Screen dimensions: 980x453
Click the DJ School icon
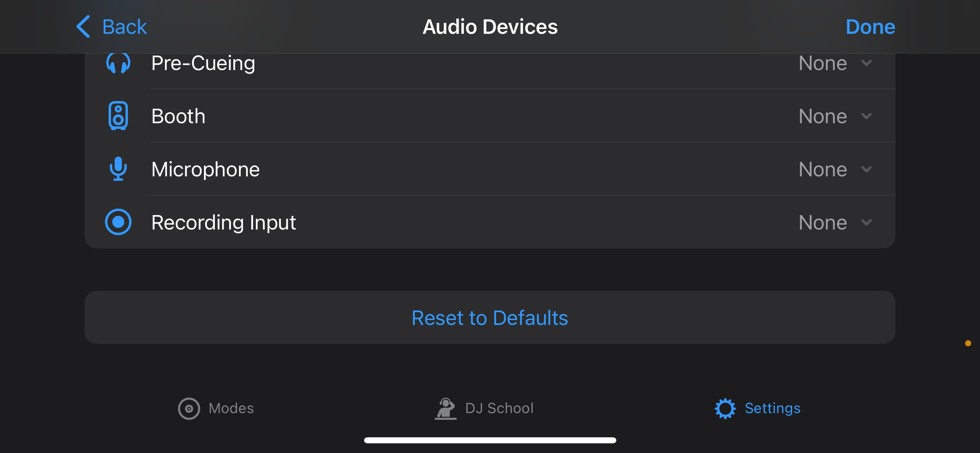point(445,408)
